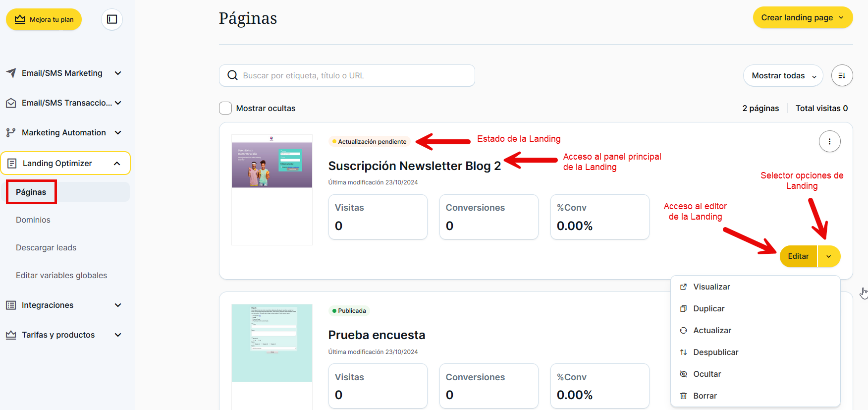This screenshot has height=410, width=868.
Task: Open three-dot menu on Suscripción Newsletter card
Action: coord(829,142)
